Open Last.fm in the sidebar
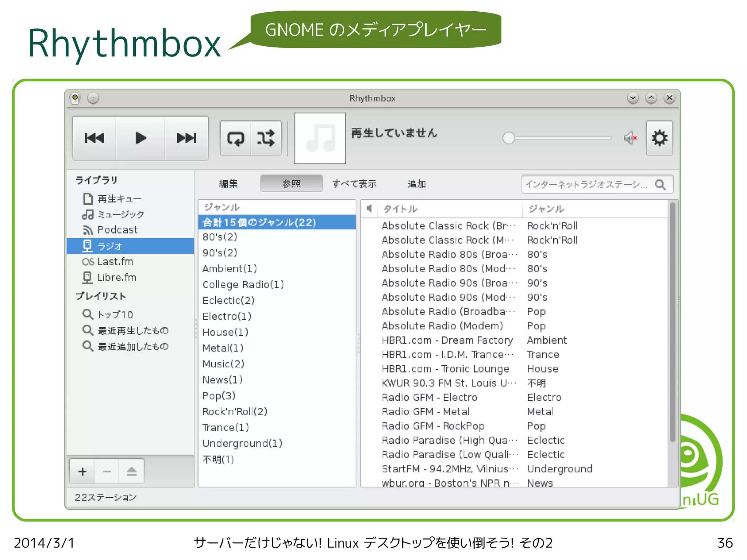The height and width of the screenshot is (560, 747). pyautogui.click(x=130, y=262)
